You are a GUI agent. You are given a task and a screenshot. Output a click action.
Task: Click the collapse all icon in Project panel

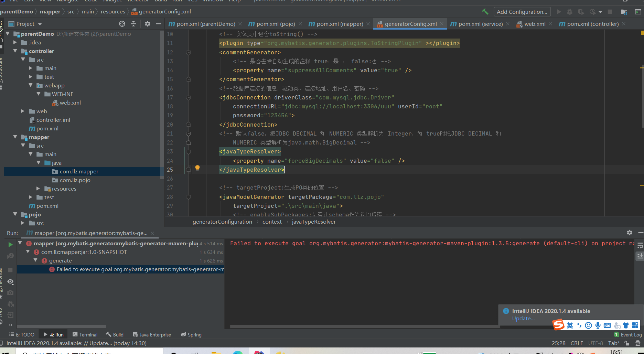(x=133, y=24)
